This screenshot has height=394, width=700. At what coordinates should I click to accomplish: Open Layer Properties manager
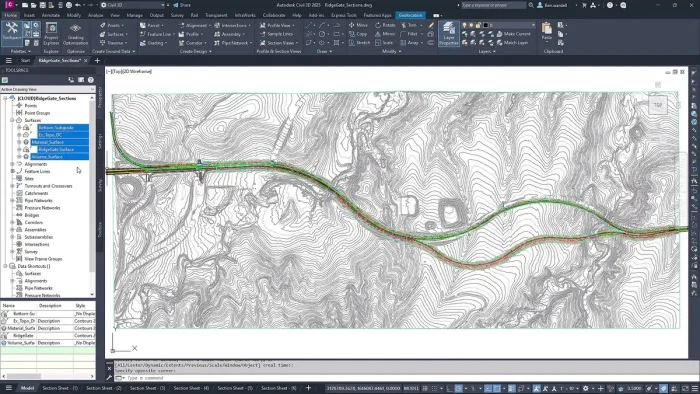(x=449, y=33)
